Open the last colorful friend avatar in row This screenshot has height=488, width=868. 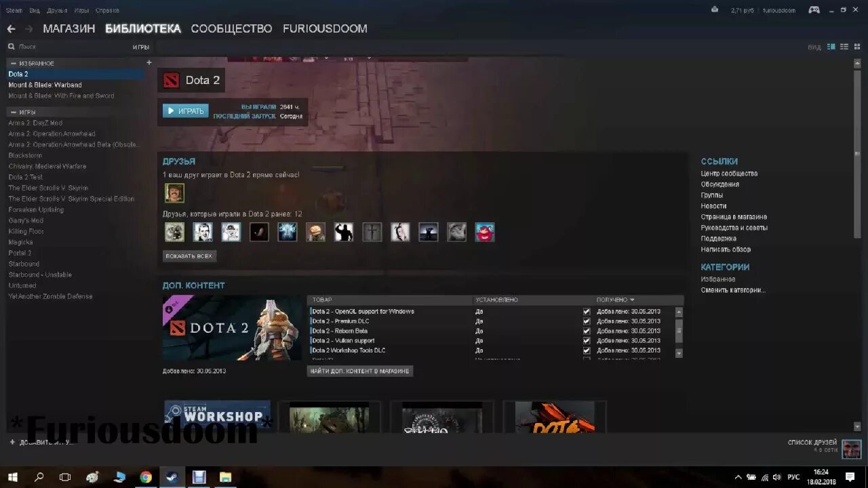click(485, 232)
